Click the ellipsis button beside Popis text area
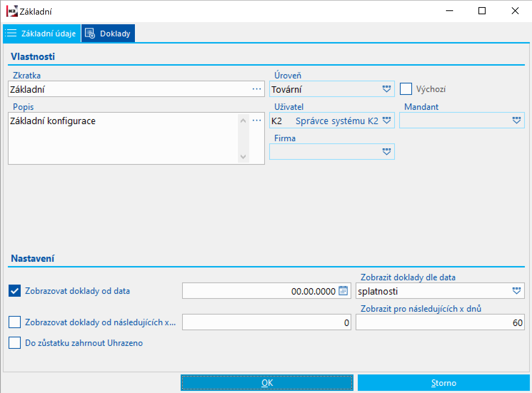532x393 pixels. [x=257, y=121]
